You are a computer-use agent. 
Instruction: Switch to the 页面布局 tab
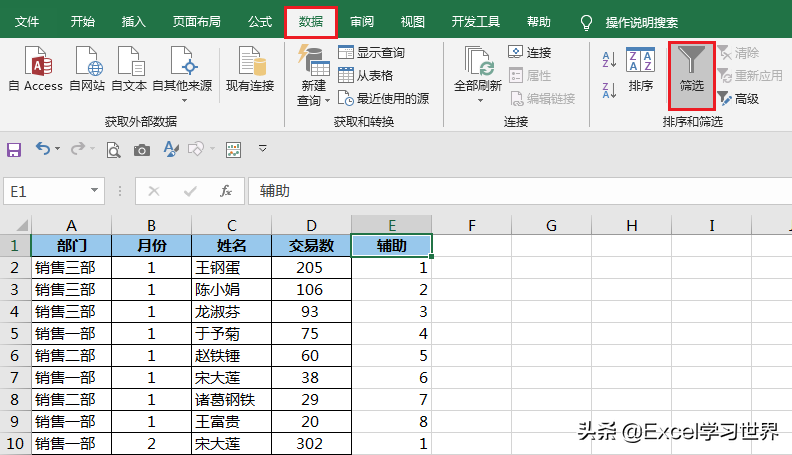[196, 22]
